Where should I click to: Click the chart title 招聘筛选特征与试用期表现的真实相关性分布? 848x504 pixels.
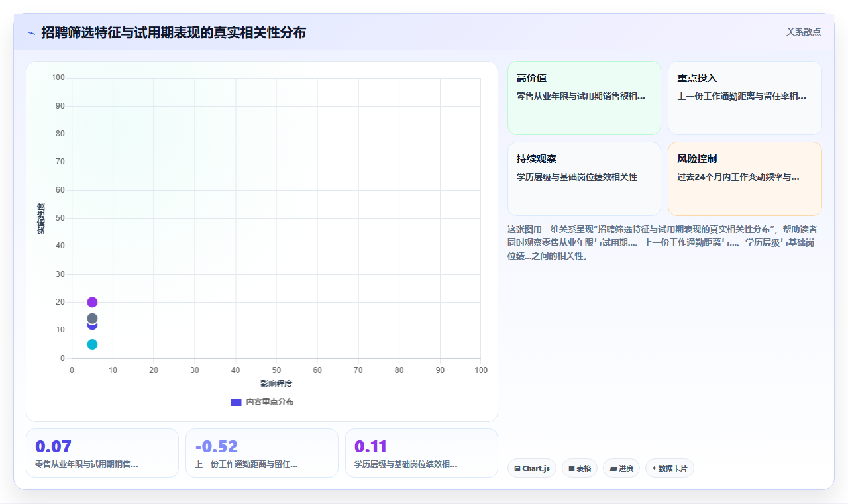pyautogui.click(x=174, y=32)
